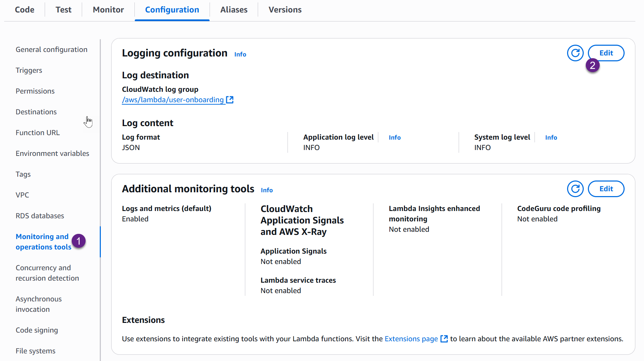The height and width of the screenshot is (361, 644).
Task: Open the Aliases tab
Action: [233, 9]
